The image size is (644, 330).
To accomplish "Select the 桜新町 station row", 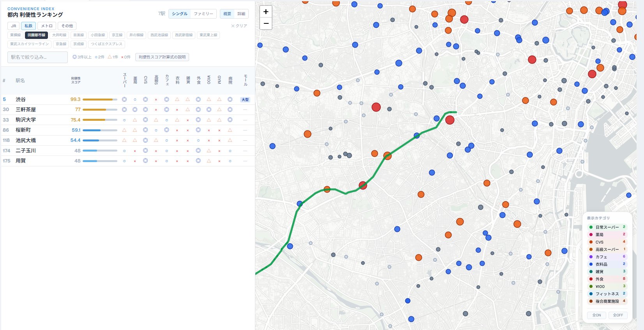I will (x=128, y=130).
